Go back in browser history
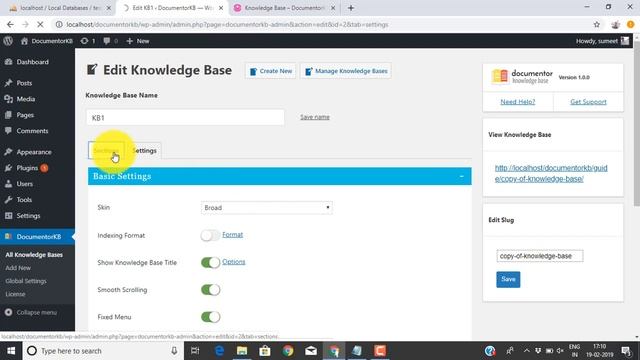The width and height of the screenshot is (640, 360). tap(10, 24)
